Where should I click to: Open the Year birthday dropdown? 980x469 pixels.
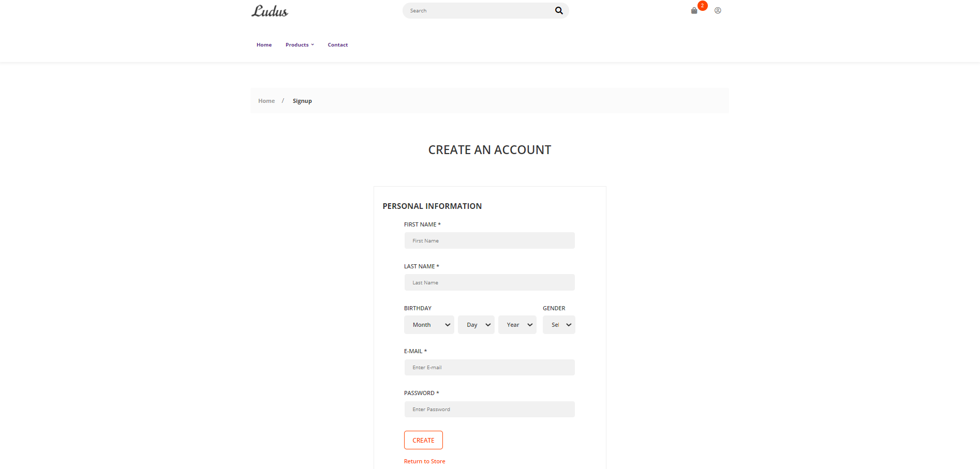(517, 324)
